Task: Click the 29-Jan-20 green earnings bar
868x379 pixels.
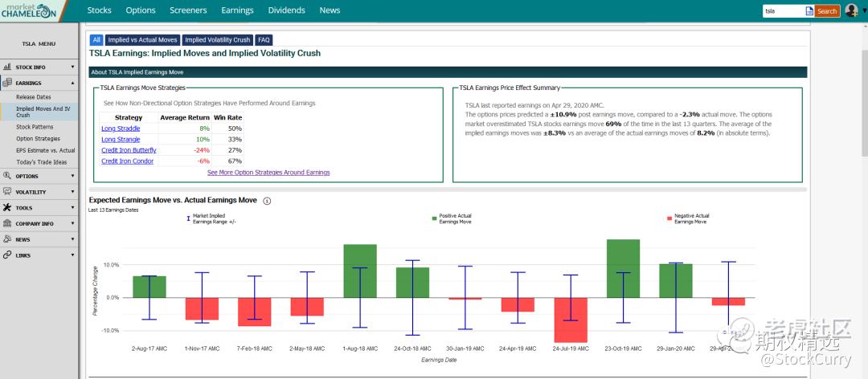Action: [676, 280]
